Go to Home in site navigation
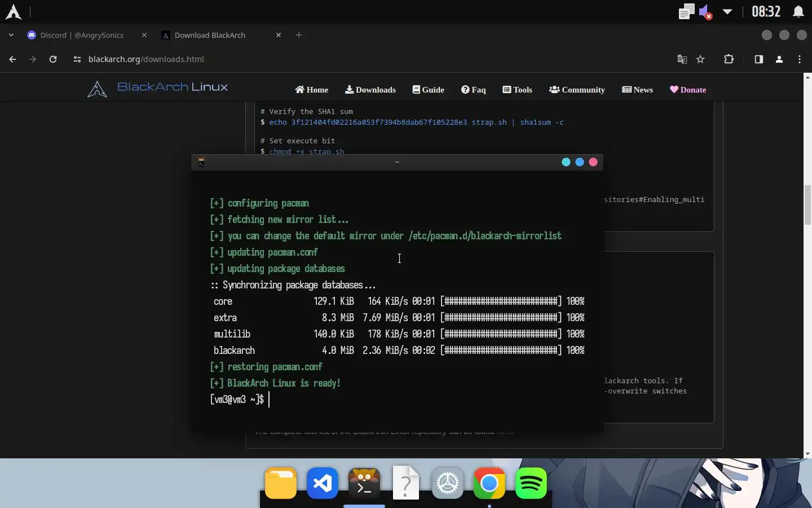Viewport: 812px width, 508px height. click(x=311, y=90)
